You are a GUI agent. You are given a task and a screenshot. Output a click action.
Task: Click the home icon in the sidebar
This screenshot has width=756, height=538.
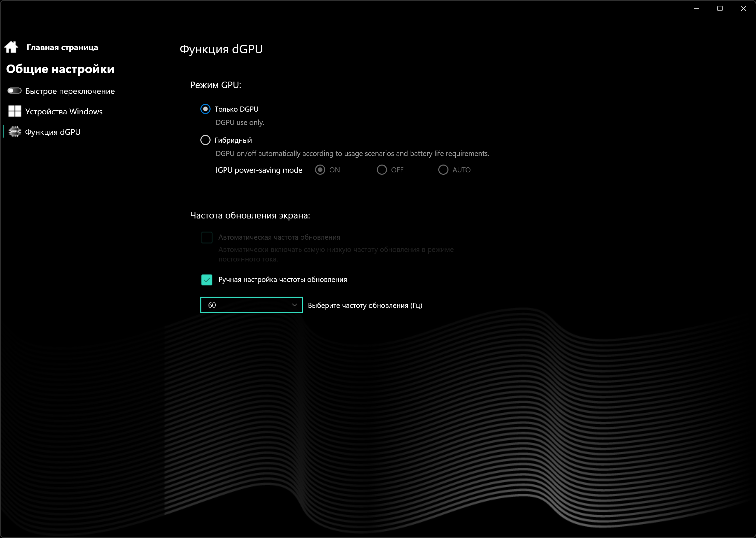[11, 47]
